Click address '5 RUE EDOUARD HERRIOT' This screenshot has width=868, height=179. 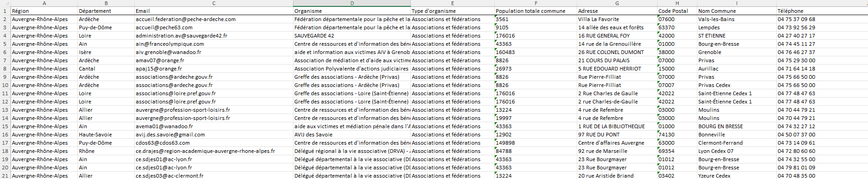point(617,69)
